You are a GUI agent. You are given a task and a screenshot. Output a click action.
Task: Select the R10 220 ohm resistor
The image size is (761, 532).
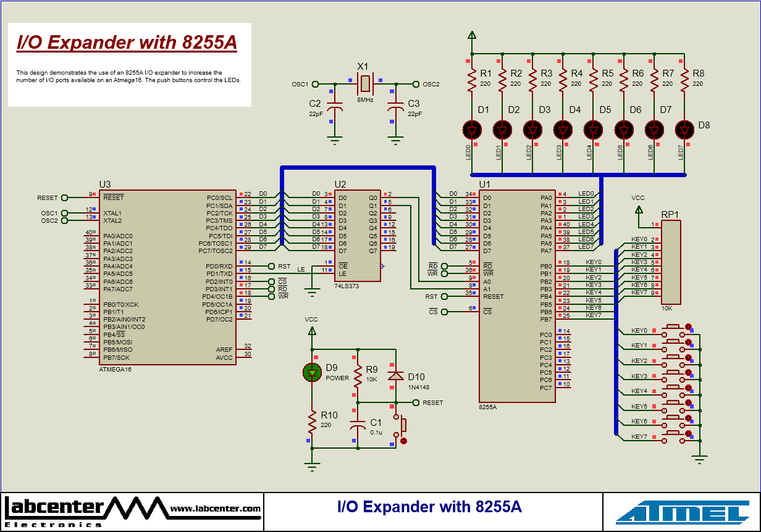click(313, 422)
